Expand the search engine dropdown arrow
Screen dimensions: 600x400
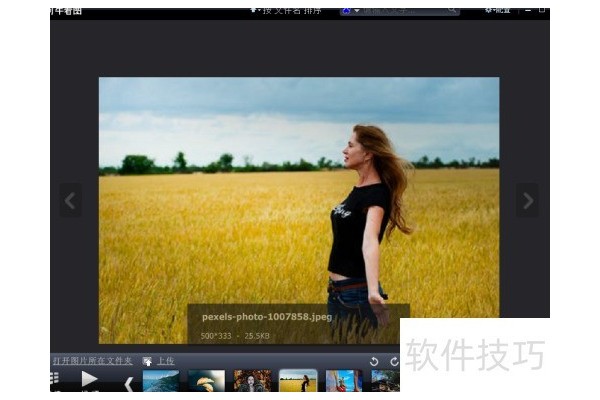point(357,11)
